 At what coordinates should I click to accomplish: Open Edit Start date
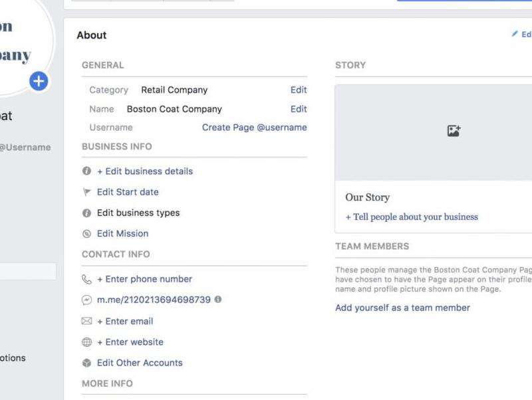(x=128, y=192)
